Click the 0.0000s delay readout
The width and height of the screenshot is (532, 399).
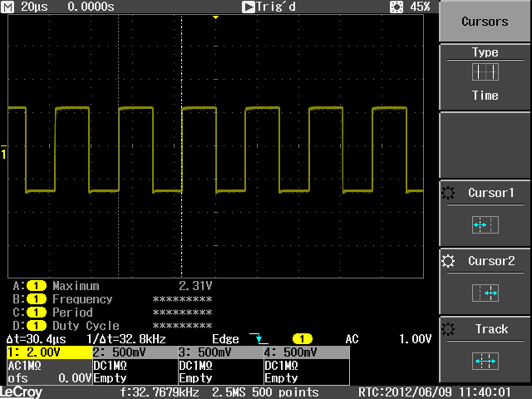pyautogui.click(x=91, y=7)
